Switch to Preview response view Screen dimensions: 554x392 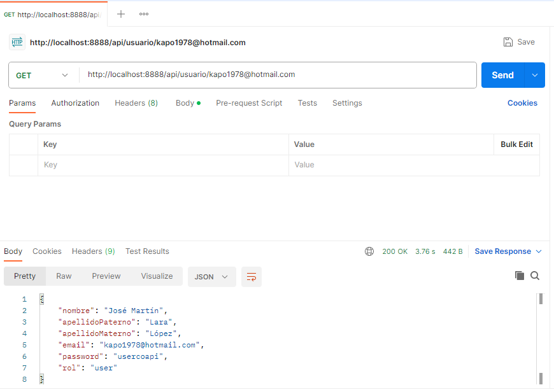click(106, 276)
